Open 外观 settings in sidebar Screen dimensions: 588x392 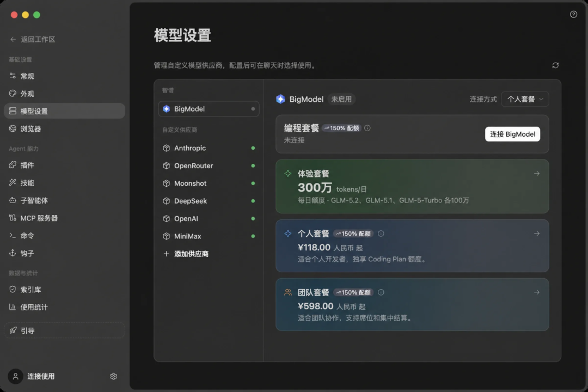(x=64, y=94)
